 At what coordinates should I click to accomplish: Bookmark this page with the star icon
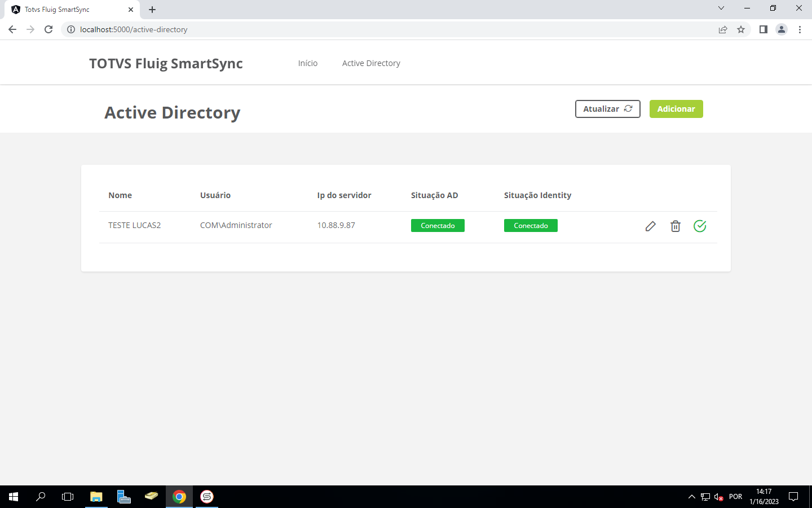(741, 29)
